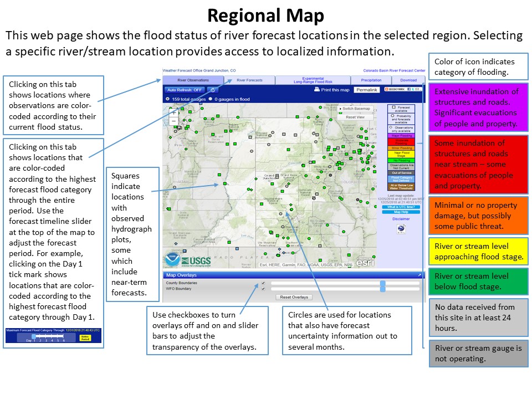This screenshot has height=399, width=532.
Task: Open the Experimental Long-Range Flood Risk tab
Action: click(x=313, y=80)
